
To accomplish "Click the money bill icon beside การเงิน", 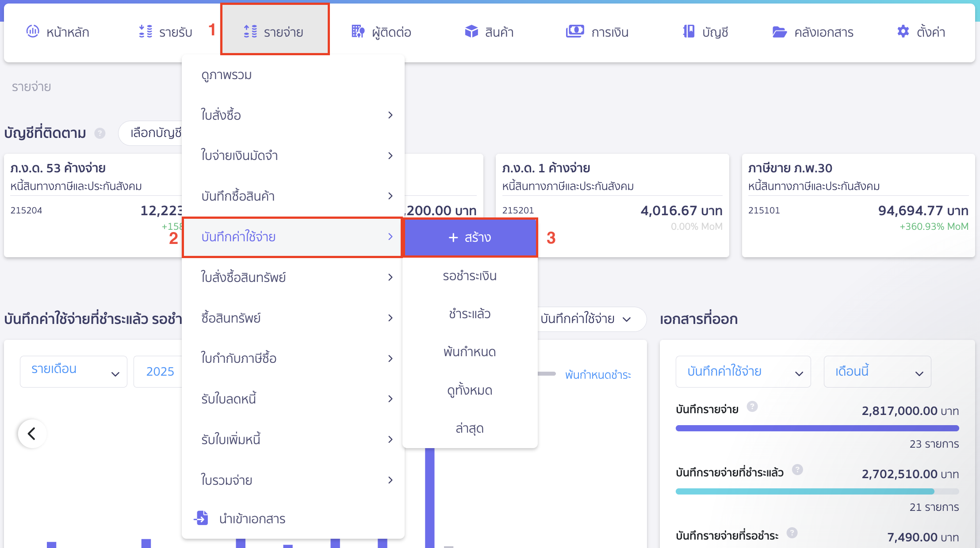I will (x=575, y=31).
